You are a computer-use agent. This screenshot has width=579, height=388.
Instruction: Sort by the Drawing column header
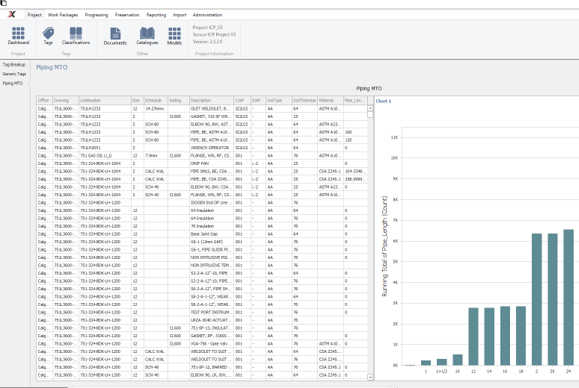[65, 100]
